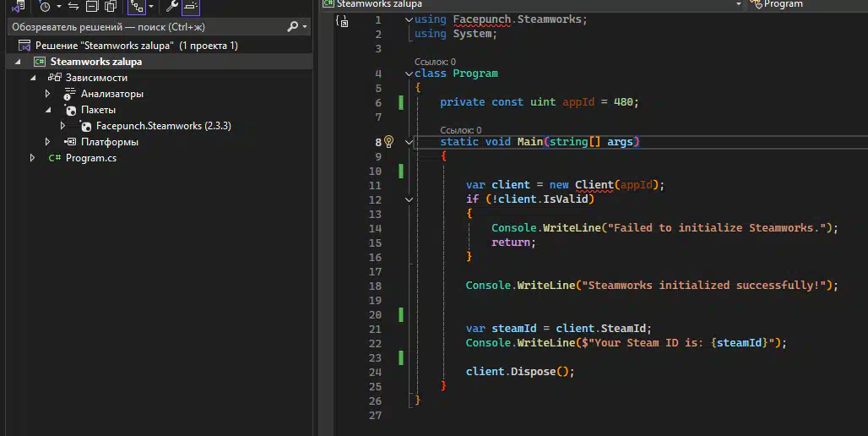Toggle the preview selected items button

point(190,7)
